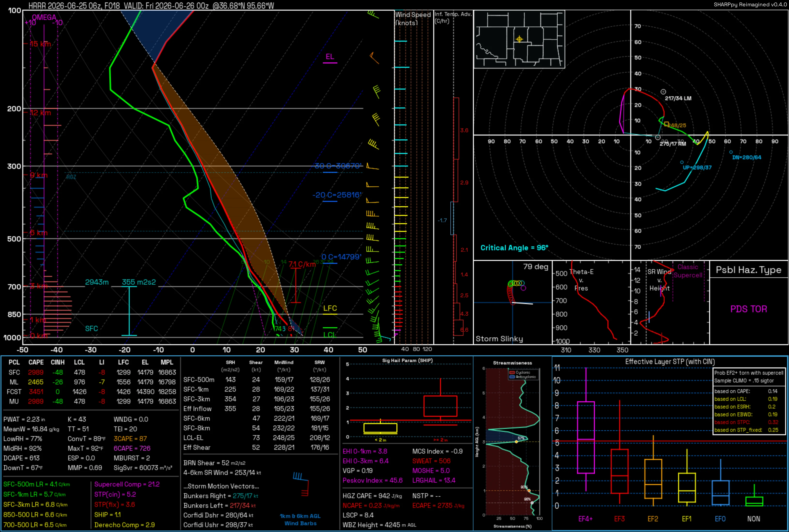Click the 'BRN Shear = 52' value
This screenshot has height=532, width=789.
pyautogui.click(x=214, y=463)
